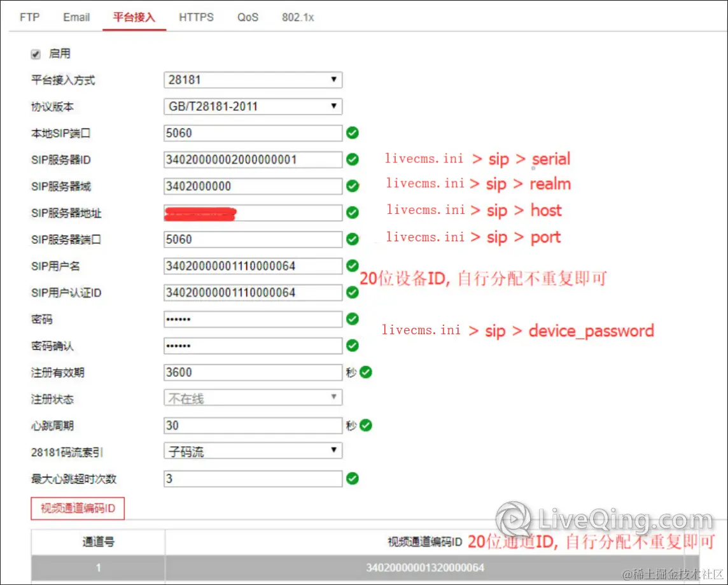Click the 视频通道编码ID button

(x=77, y=508)
